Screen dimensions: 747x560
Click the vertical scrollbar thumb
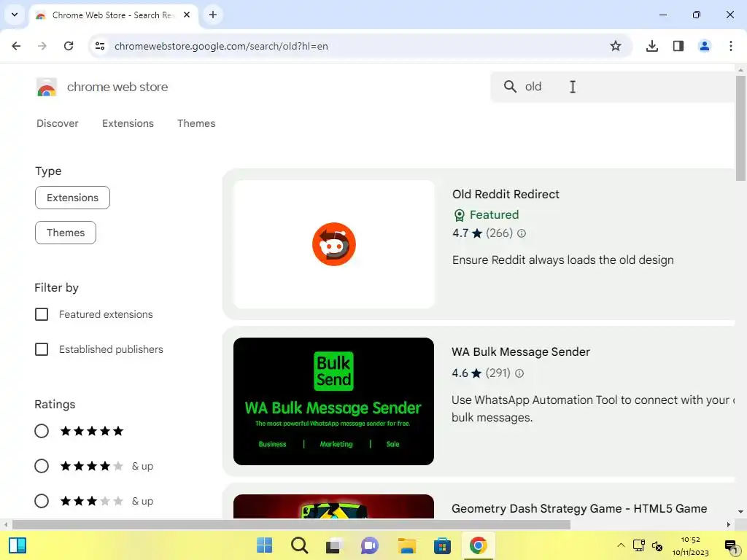click(x=740, y=128)
